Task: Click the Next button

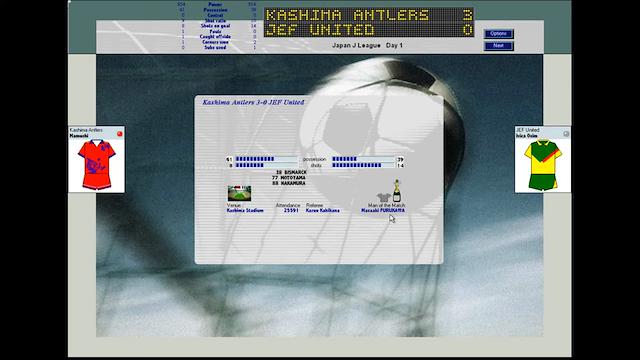Action: coord(498,46)
